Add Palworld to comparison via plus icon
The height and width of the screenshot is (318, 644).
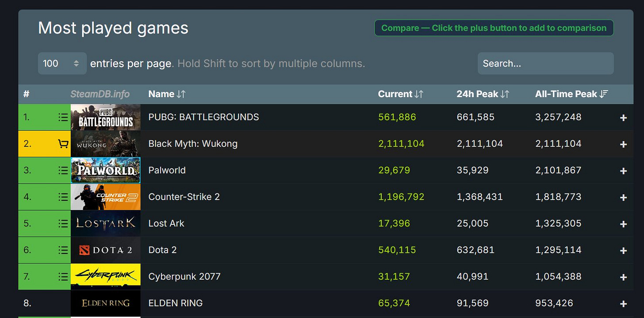pyautogui.click(x=624, y=170)
